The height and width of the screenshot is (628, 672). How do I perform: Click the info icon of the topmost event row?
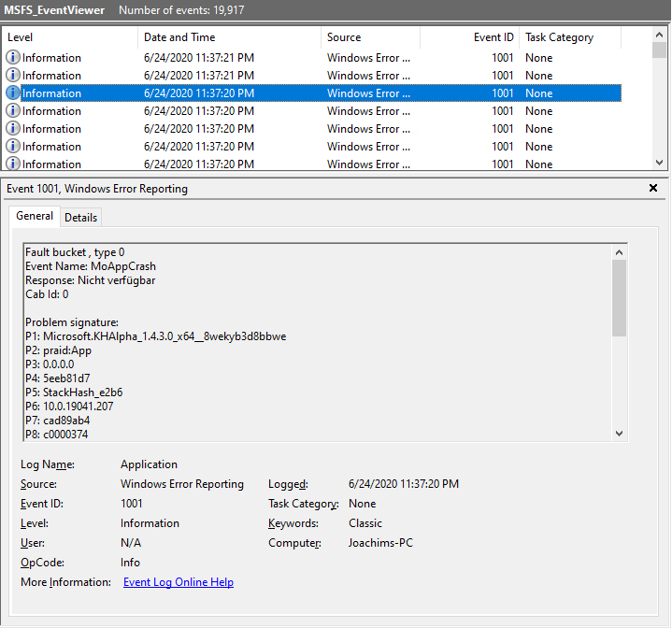pos(13,58)
